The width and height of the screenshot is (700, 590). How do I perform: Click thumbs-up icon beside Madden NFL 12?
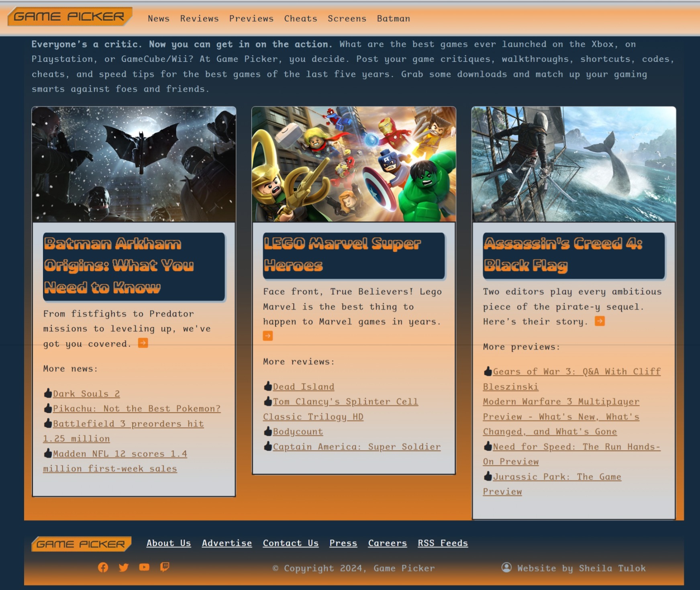48,453
